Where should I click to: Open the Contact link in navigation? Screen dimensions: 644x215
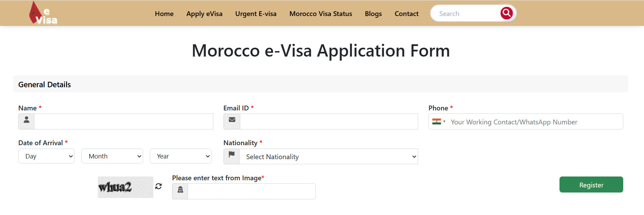pyautogui.click(x=407, y=14)
